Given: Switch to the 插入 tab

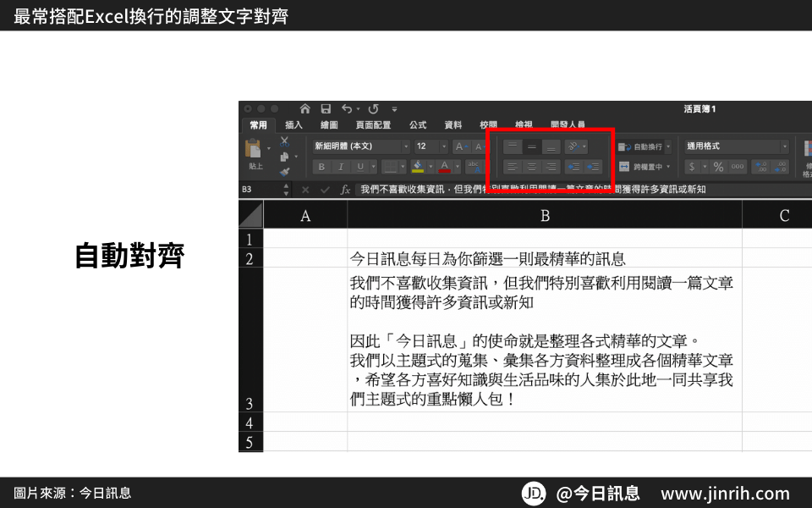Looking at the screenshot, I should tap(294, 125).
